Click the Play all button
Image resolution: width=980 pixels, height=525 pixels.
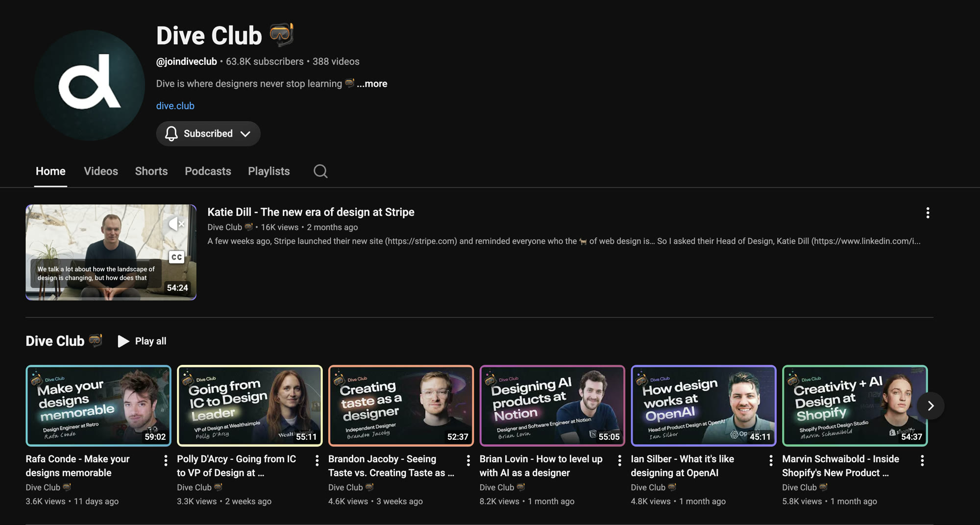(x=142, y=341)
